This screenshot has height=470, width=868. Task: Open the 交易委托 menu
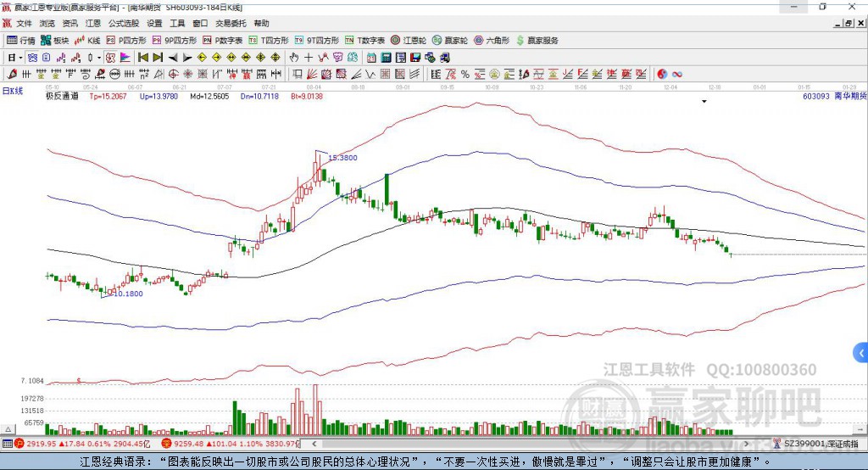point(231,23)
